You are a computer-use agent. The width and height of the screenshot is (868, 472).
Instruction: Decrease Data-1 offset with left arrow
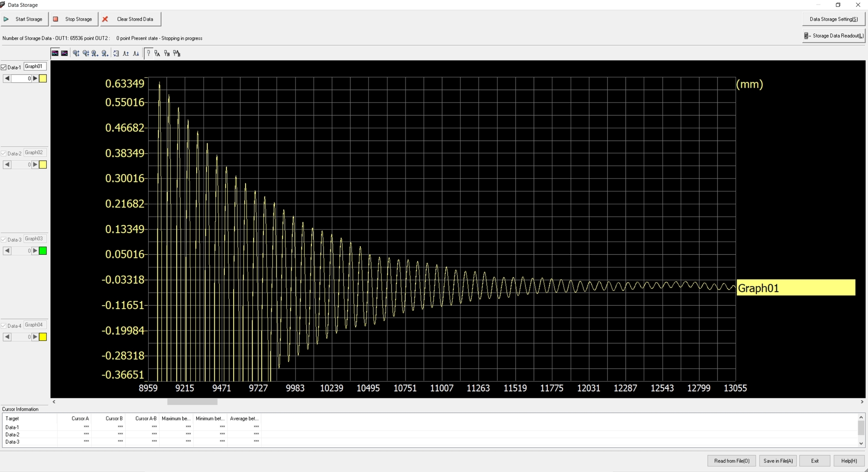(x=7, y=79)
